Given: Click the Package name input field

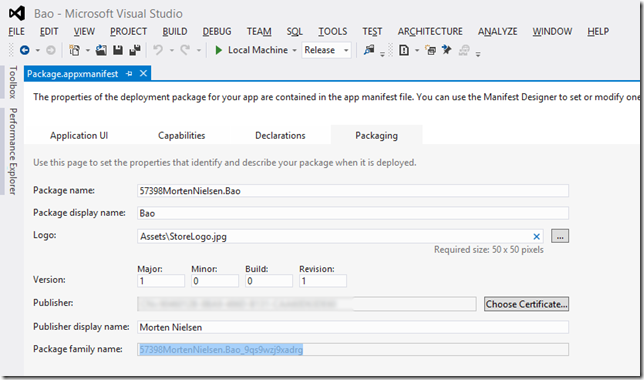Looking at the screenshot, I should (353, 191).
